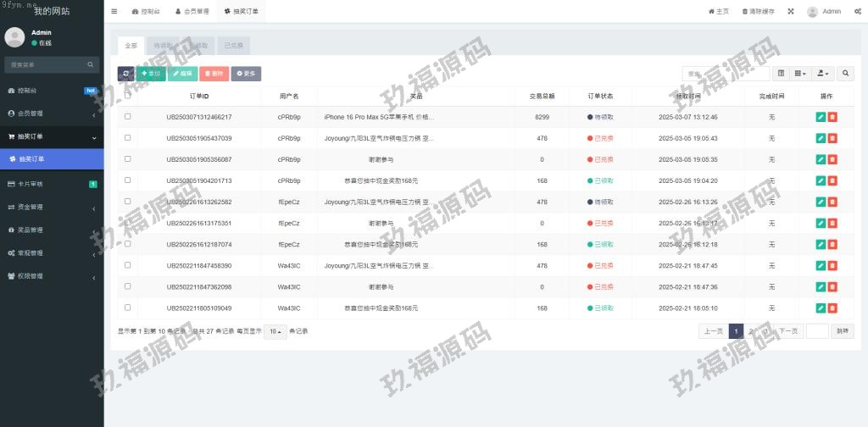
Task: Click the refresh icon in the table toolbar
Action: (x=125, y=74)
